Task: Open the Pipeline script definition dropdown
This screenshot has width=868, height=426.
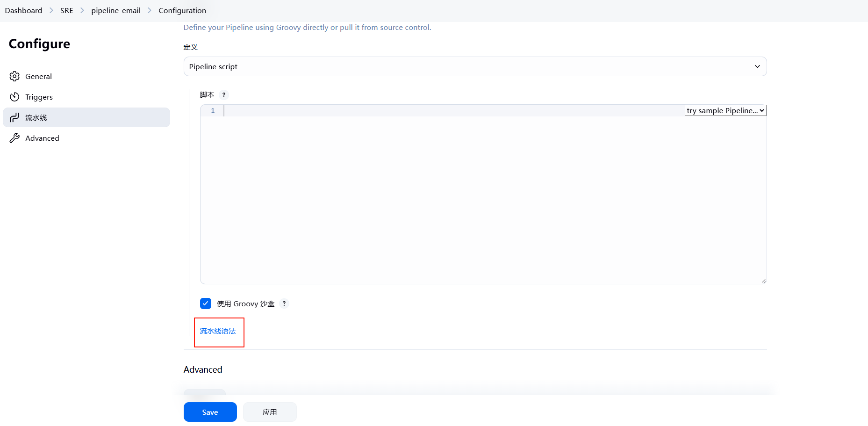Action: pyautogui.click(x=475, y=66)
